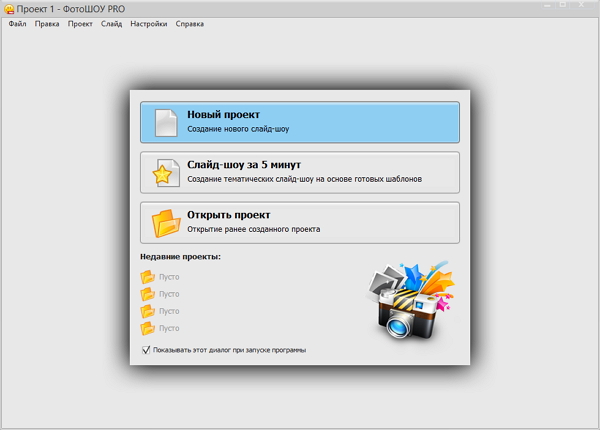Open the Правка menu
This screenshot has height=430, width=600.
pyautogui.click(x=47, y=24)
